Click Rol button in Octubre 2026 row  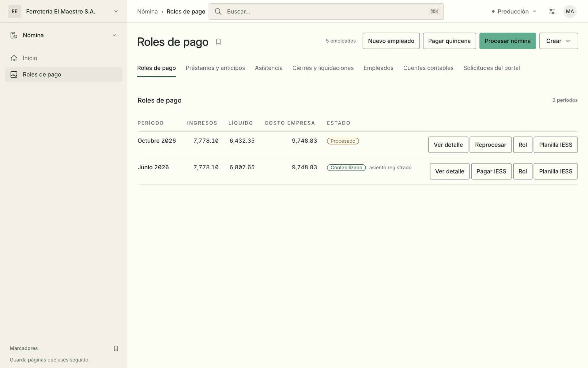click(x=522, y=145)
